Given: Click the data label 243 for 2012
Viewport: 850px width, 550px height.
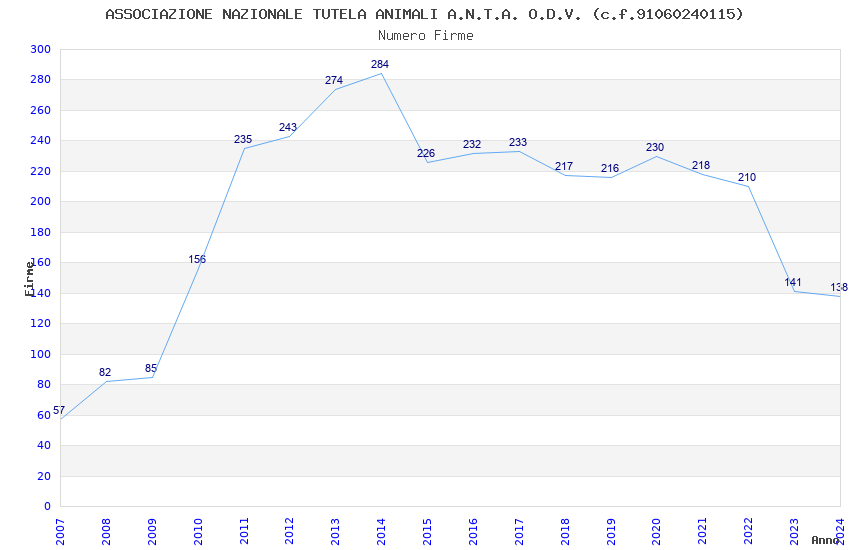Looking at the screenshot, I should click(x=288, y=127).
